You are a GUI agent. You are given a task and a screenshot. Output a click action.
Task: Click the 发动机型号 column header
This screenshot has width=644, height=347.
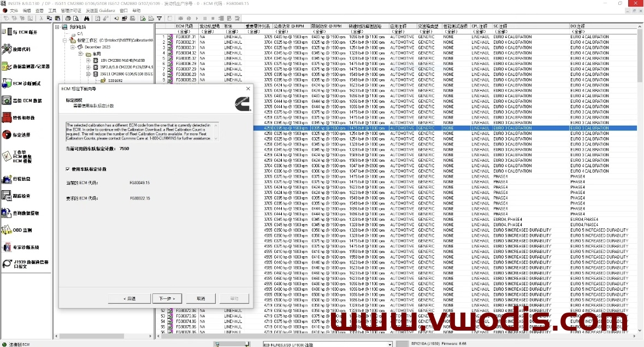(x=210, y=26)
